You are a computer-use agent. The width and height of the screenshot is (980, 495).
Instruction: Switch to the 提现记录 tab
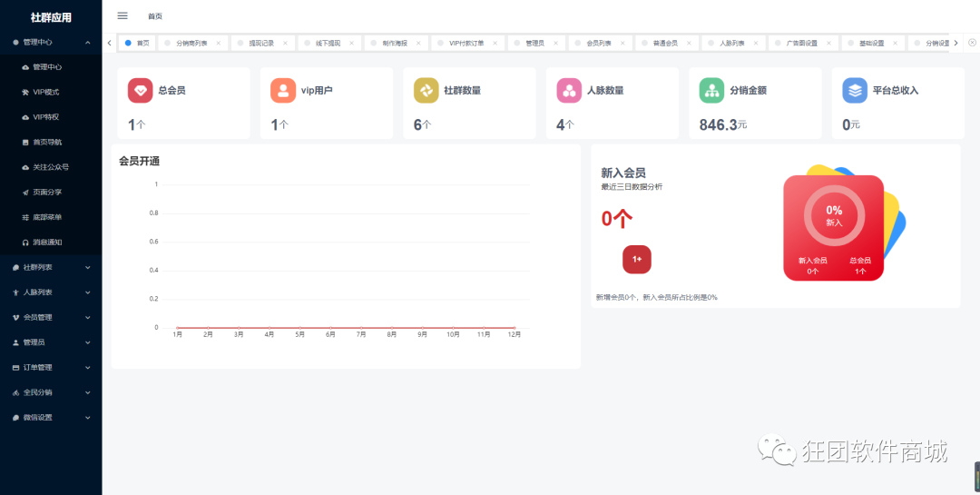261,44
